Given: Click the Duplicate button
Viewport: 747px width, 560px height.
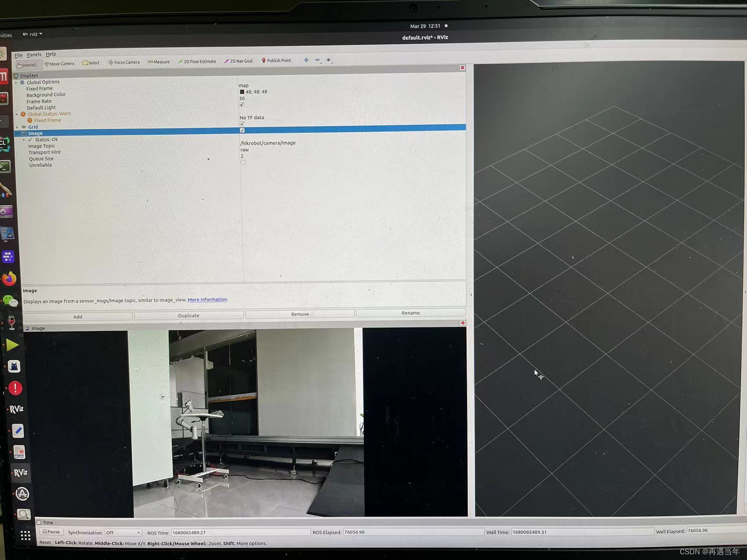Looking at the screenshot, I should click(x=189, y=316).
